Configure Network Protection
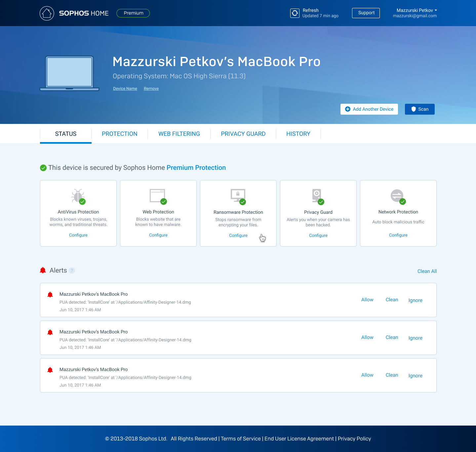 tap(398, 235)
